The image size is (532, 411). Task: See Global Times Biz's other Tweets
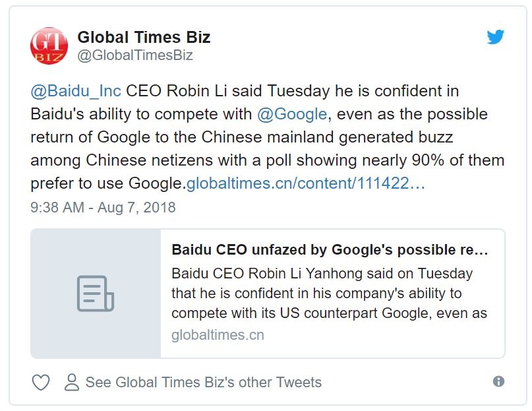[203, 382]
